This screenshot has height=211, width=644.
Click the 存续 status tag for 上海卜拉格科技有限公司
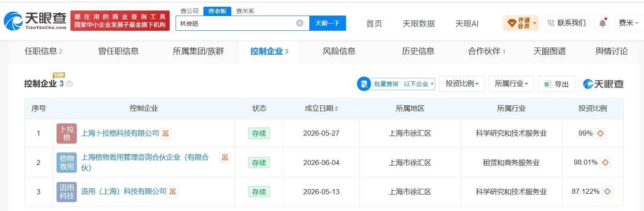tap(259, 134)
